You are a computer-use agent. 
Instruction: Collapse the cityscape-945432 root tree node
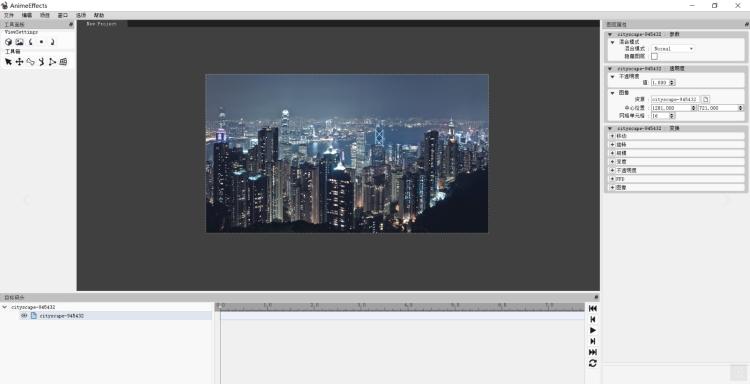tap(5, 307)
